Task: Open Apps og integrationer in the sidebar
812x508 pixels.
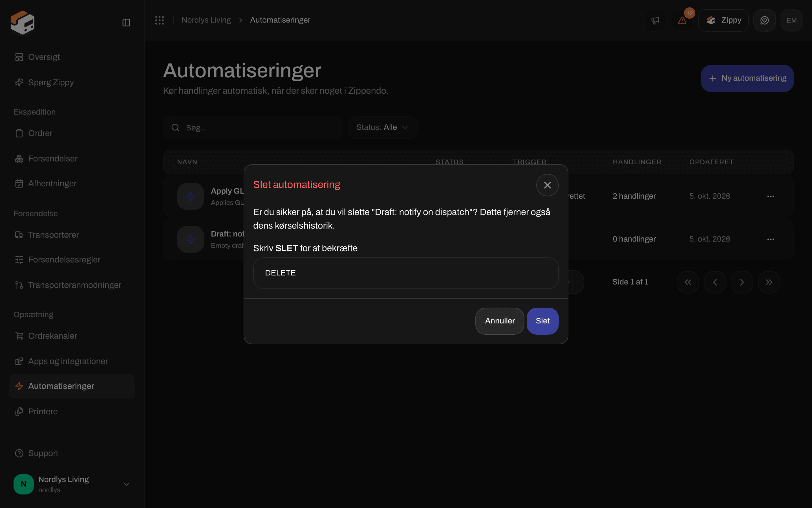Action: tap(72, 361)
